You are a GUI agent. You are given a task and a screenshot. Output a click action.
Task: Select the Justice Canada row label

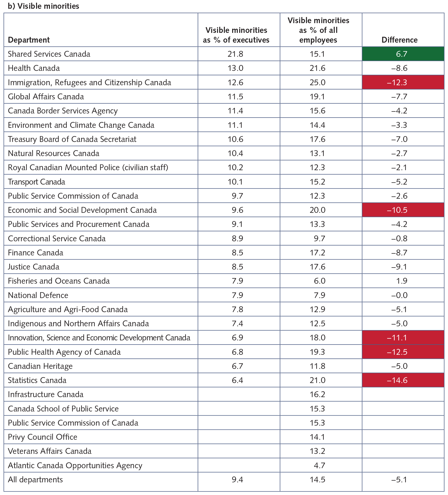pyautogui.click(x=34, y=267)
